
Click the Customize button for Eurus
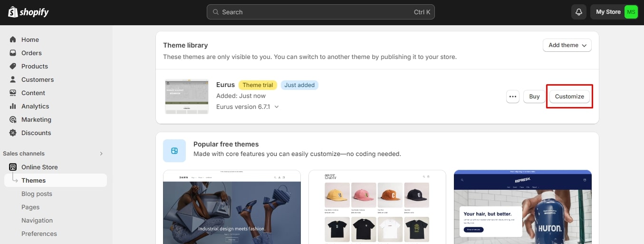pyautogui.click(x=569, y=97)
